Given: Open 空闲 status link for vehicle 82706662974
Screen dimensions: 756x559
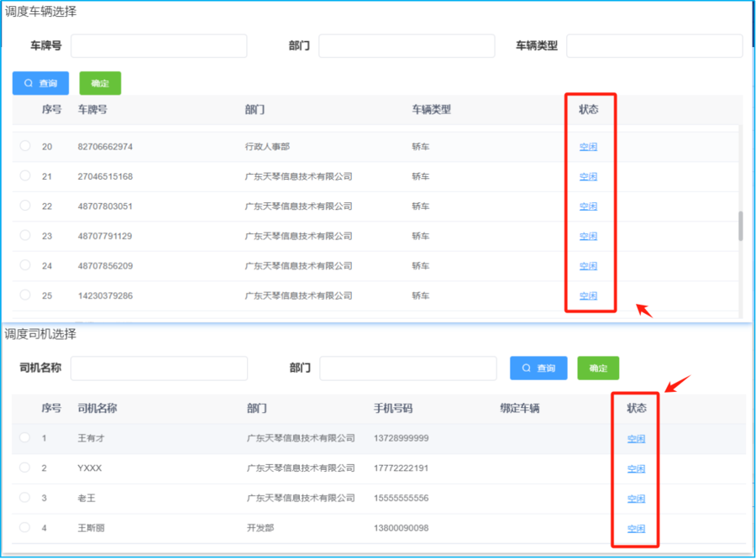Looking at the screenshot, I should point(588,147).
